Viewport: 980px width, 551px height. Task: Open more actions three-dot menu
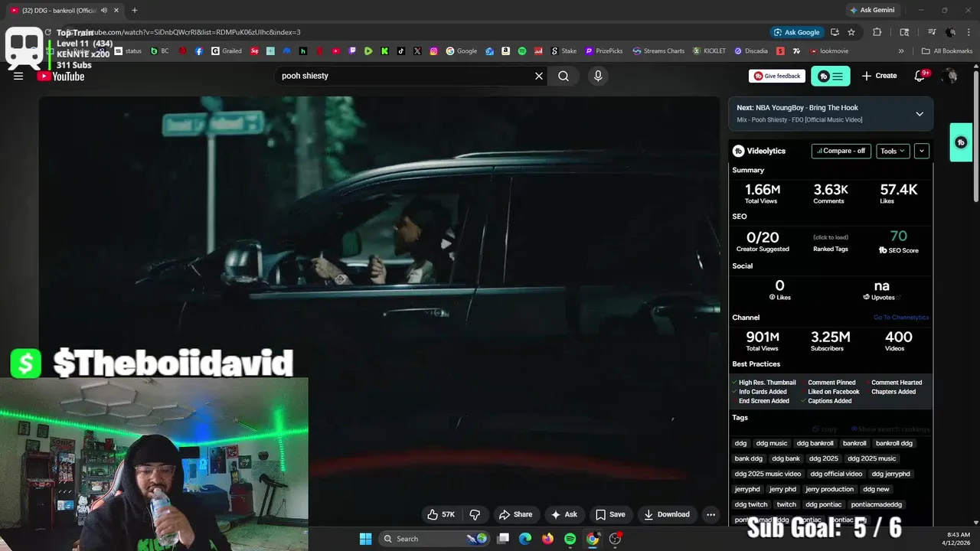[710, 514]
